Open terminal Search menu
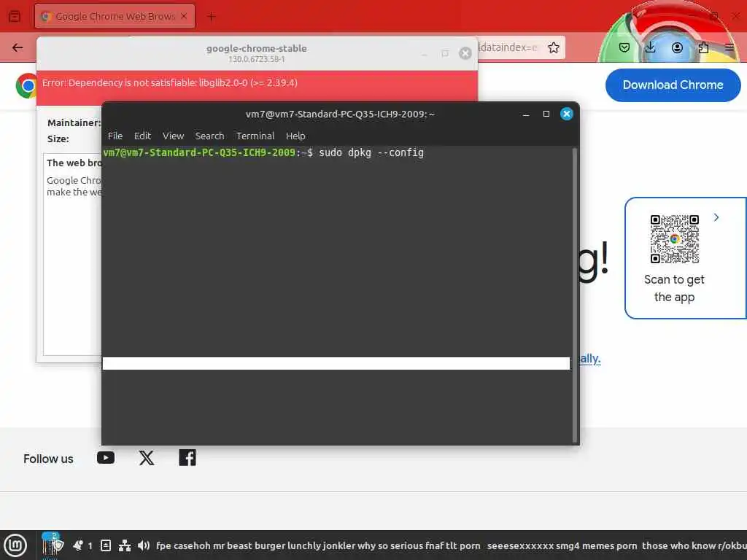The image size is (747, 560). [209, 136]
